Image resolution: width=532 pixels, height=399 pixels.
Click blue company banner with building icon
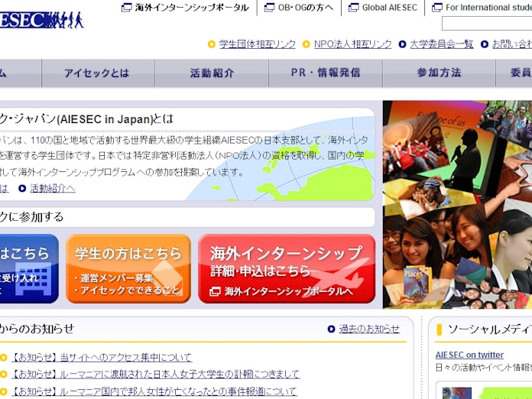click(x=29, y=268)
